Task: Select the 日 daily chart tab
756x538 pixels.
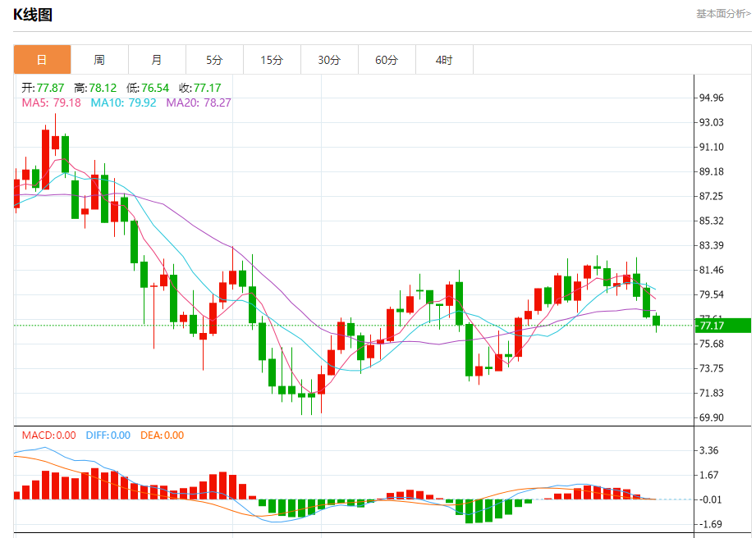Action: [x=43, y=60]
